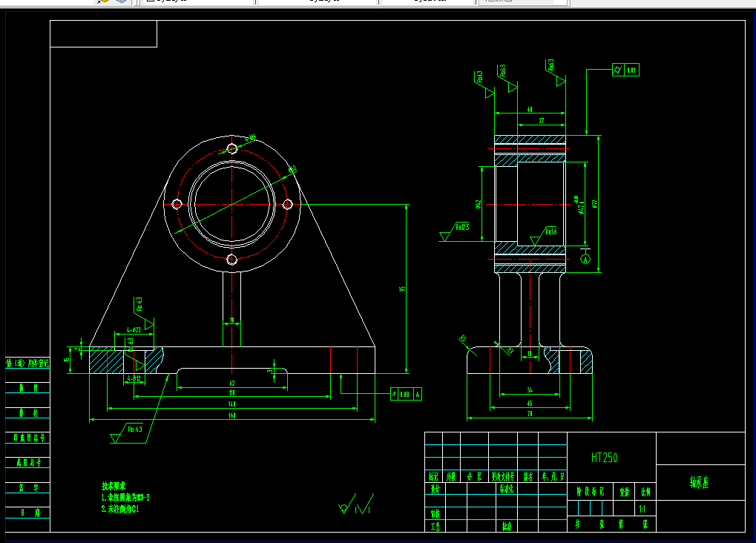
Task: Select the note '1.未注圆角为R3-5'
Action: coord(125,497)
